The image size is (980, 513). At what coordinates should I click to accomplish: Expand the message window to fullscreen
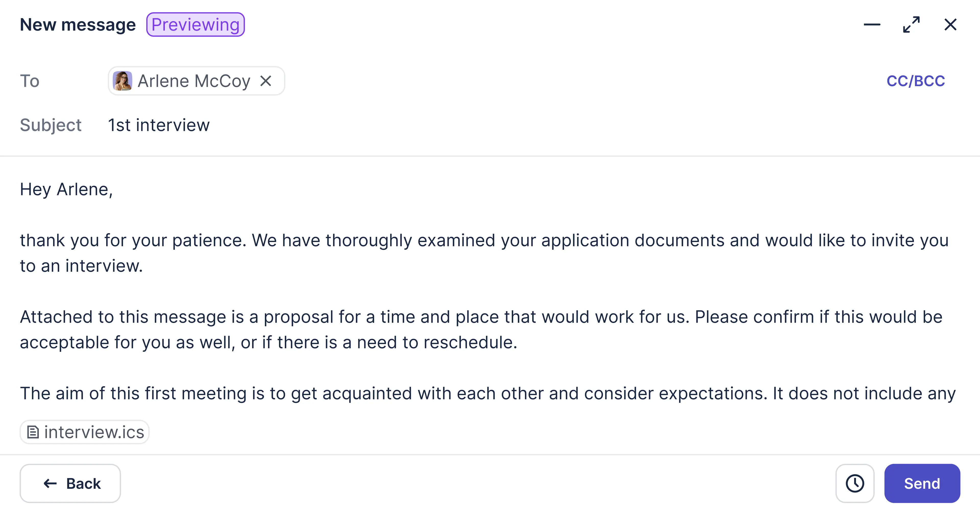click(911, 25)
